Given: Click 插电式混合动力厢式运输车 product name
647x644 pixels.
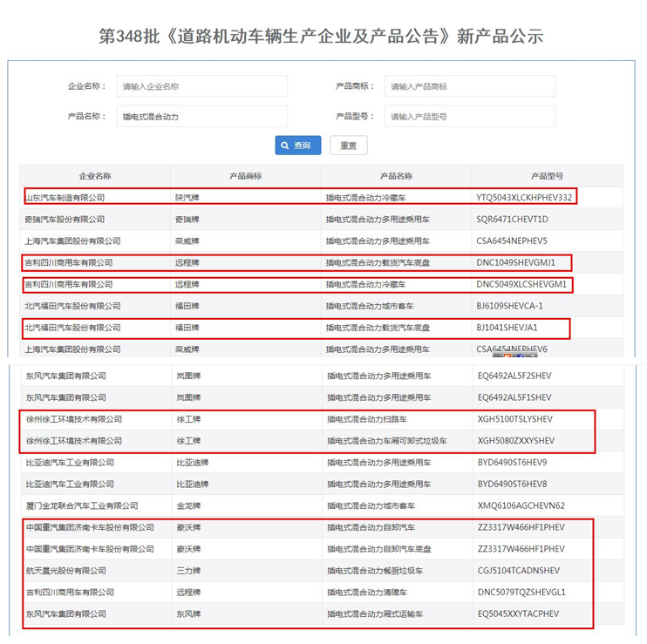Looking at the screenshot, I should tap(375, 613).
